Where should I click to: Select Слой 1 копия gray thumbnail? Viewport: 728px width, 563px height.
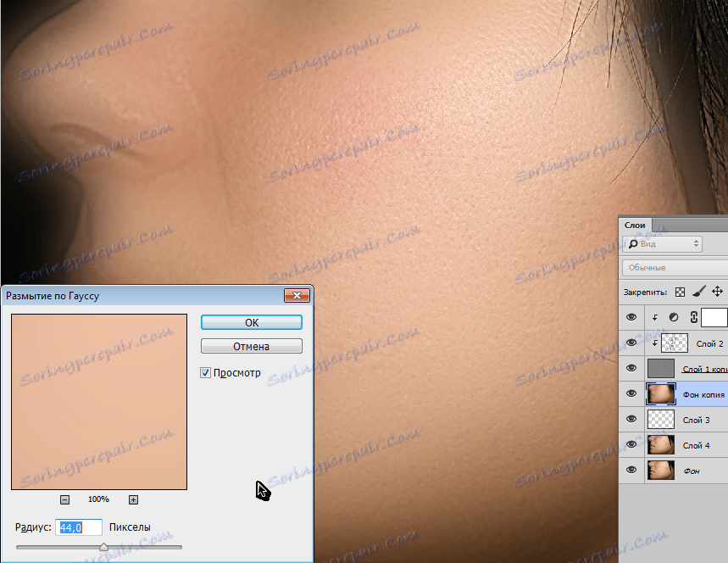click(x=661, y=368)
